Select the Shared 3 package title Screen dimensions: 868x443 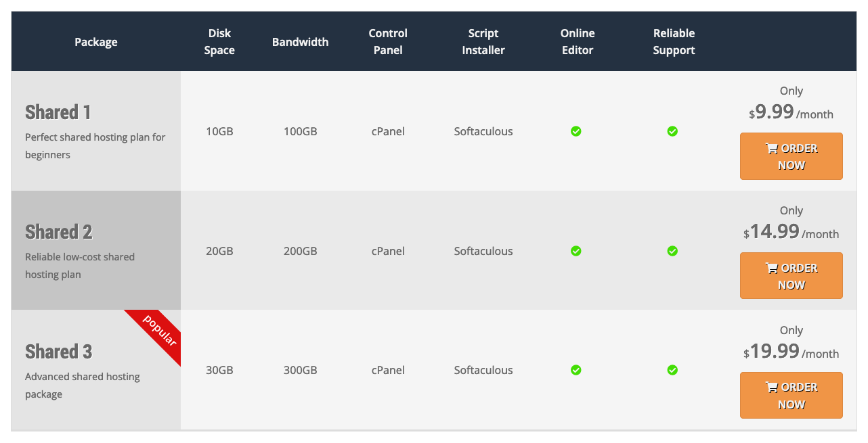pyautogui.click(x=59, y=352)
